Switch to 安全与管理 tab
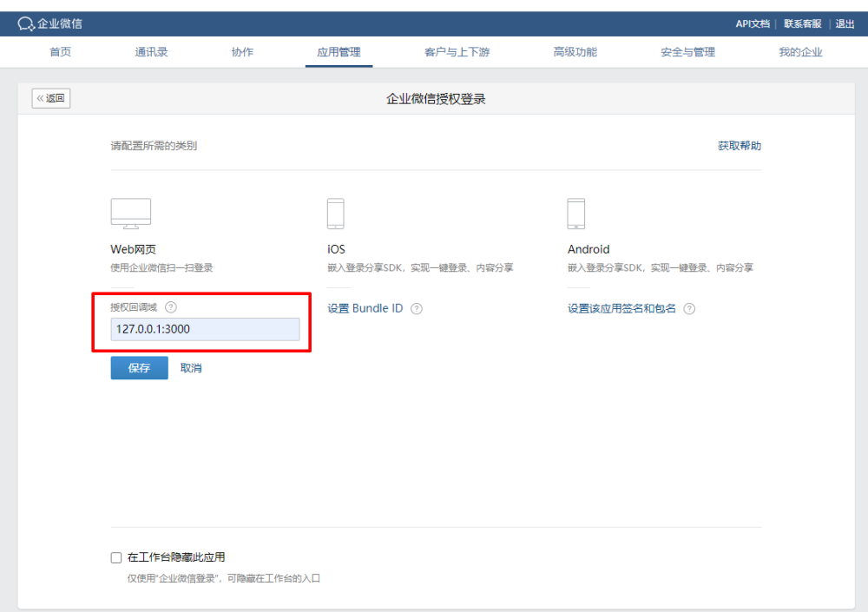This screenshot has width=868, height=612. click(688, 52)
